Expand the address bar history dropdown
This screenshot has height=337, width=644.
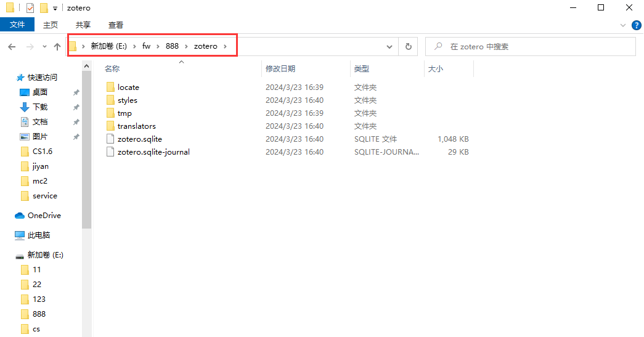[x=389, y=47]
